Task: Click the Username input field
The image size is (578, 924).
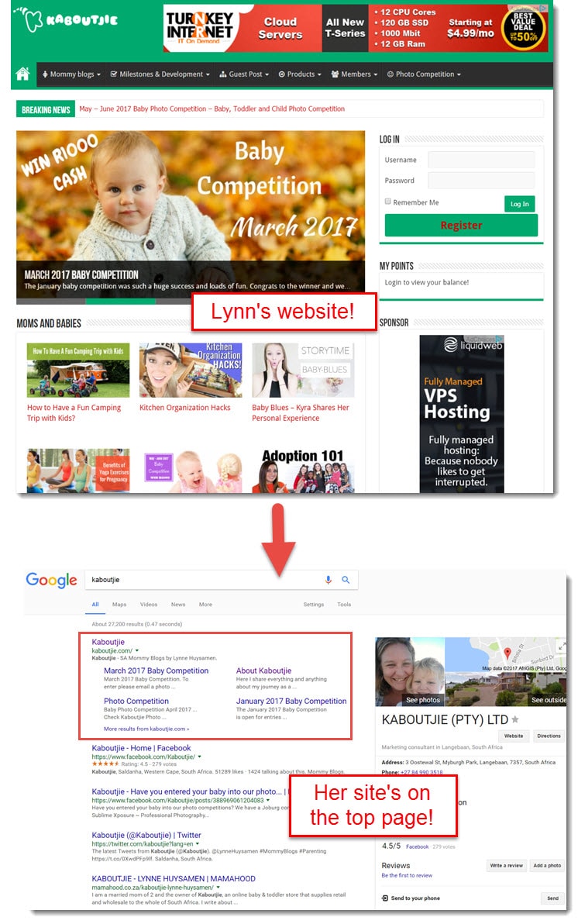Action: click(x=481, y=160)
